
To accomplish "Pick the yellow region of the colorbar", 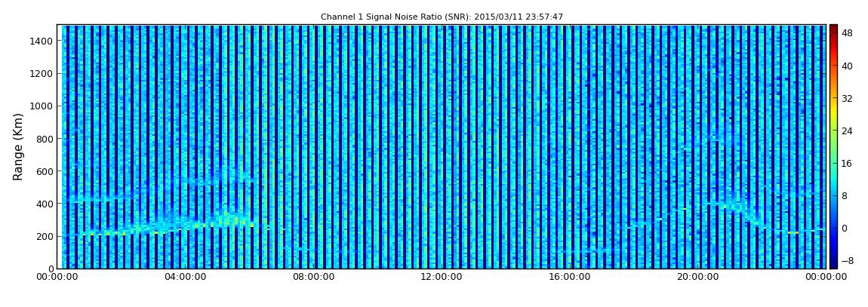I will (x=834, y=113).
